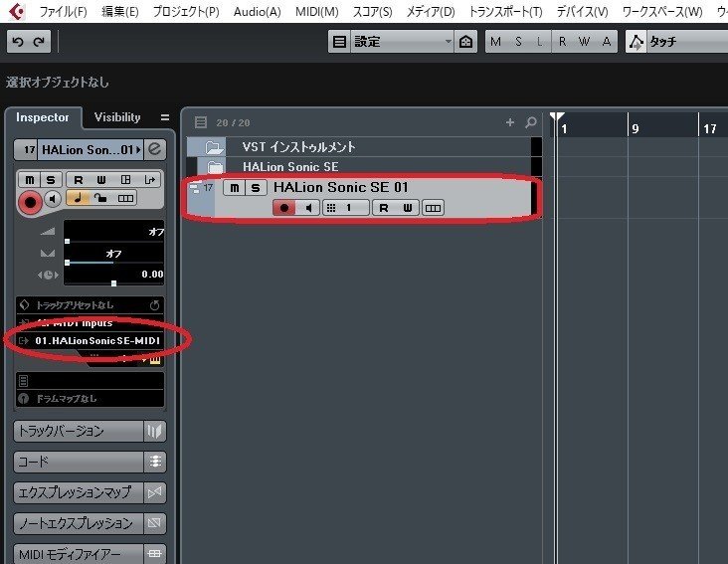Click the undo arrow in the toolbar
This screenshot has width=728, height=564.
click(x=18, y=42)
